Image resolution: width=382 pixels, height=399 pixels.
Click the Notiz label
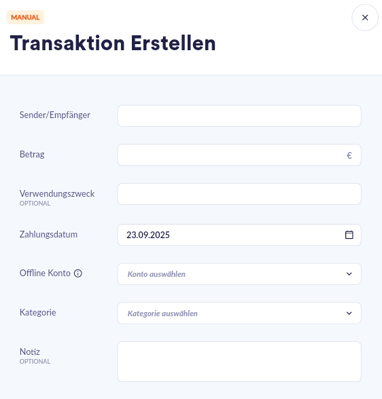(30, 352)
